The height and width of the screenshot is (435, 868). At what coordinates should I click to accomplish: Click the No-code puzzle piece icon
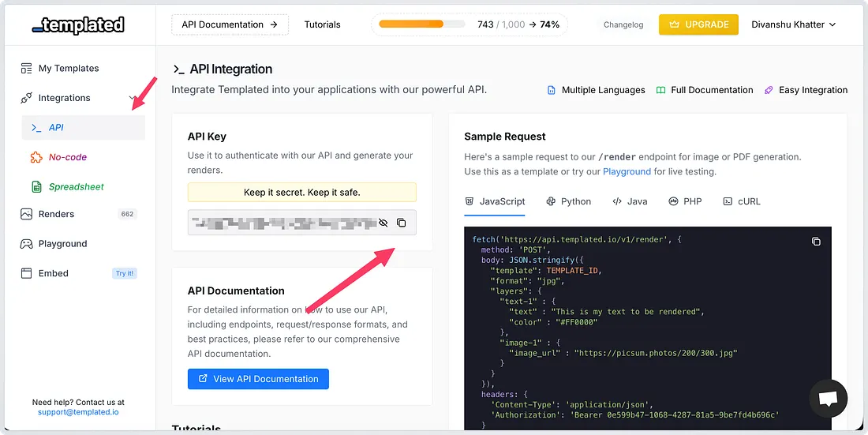[36, 157]
